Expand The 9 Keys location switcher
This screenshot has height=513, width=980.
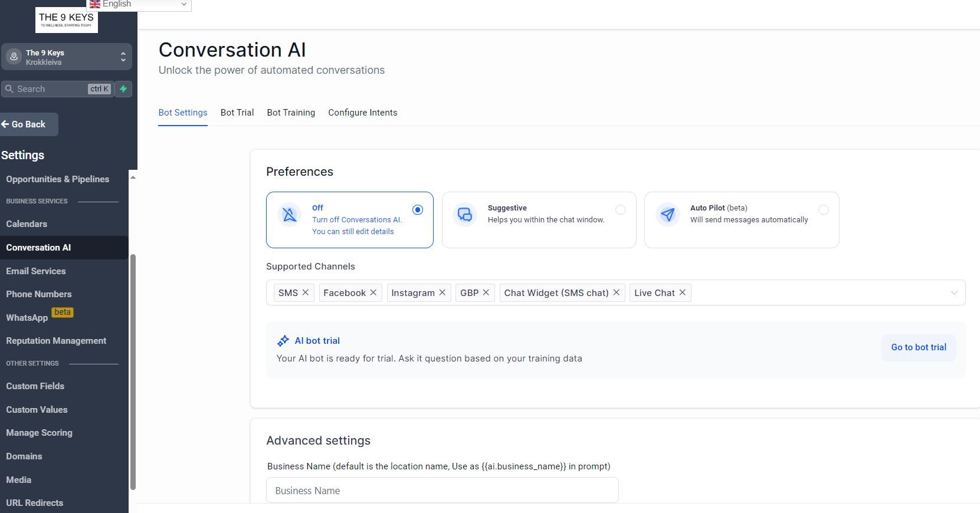pyautogui.click(x=123, y=57)
